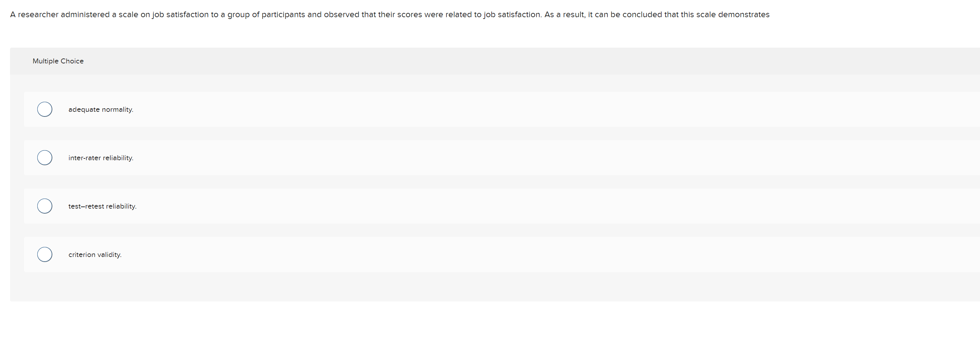Select the 'criterion validity' radio button
The image size is (980, 357).
44,254
